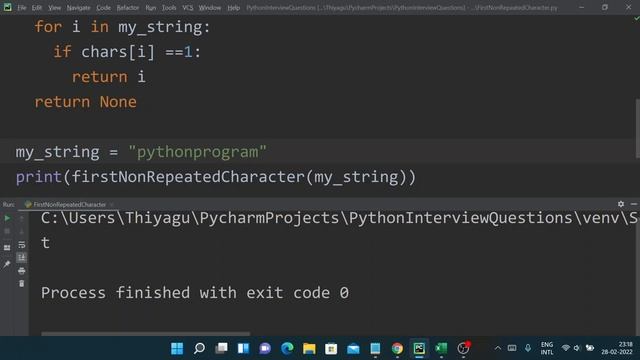Pin the Run tab with pin icon

tap(7, 264)
